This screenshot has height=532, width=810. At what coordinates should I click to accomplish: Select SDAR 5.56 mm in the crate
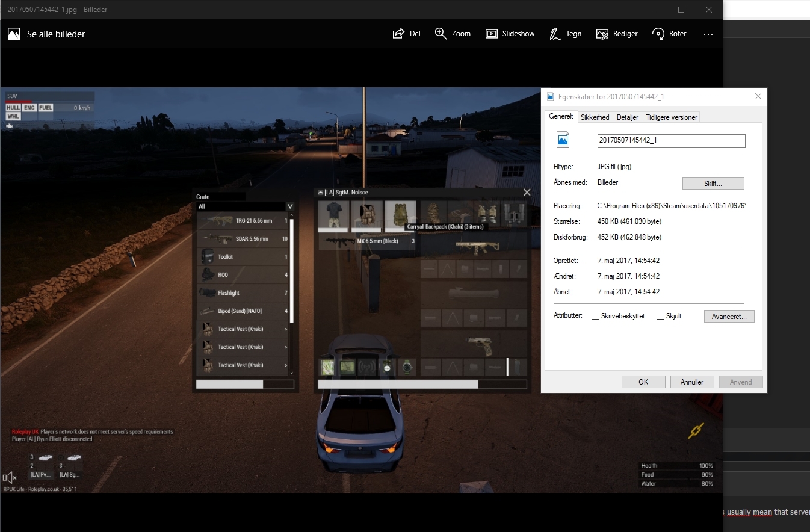pos(243,239)
